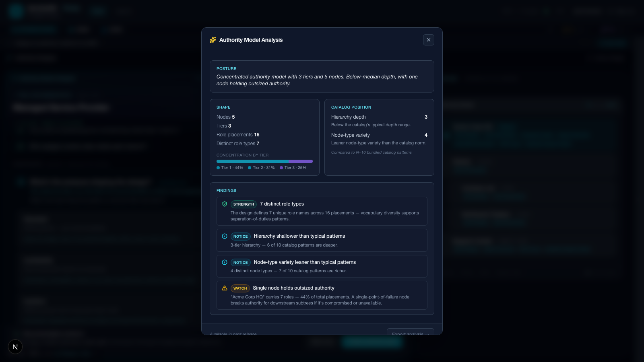
Task: Click the concentration by tier bar
Action: 264,161
